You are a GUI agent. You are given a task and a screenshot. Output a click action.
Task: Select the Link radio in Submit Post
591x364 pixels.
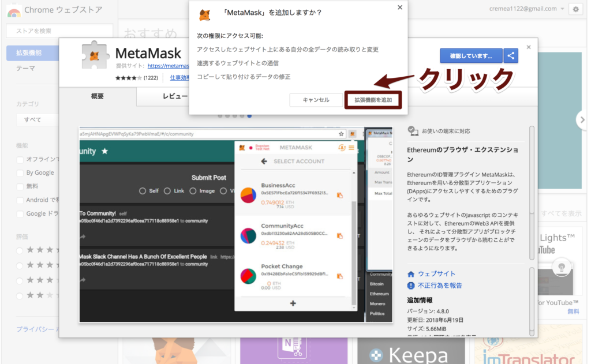167,191
